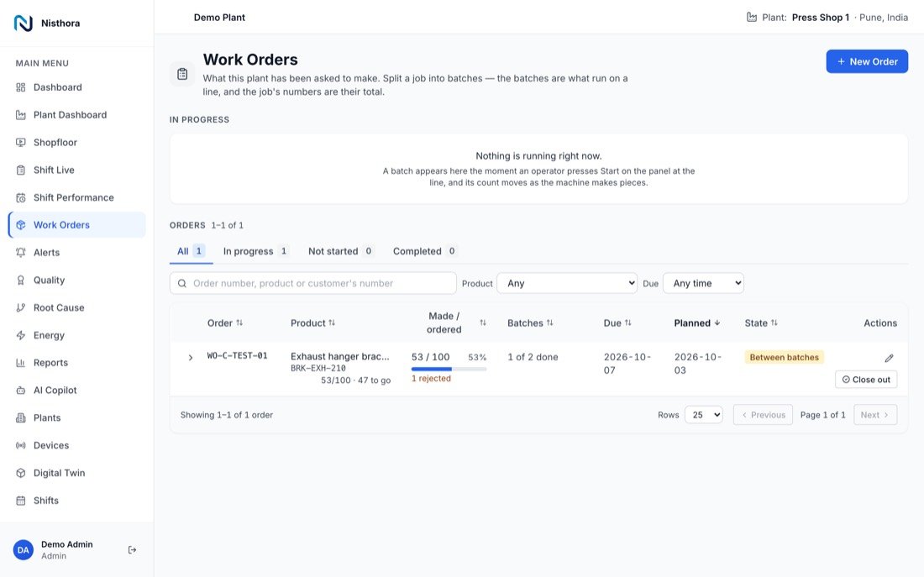Click the Demo Admin user name
Viewport: 924px width, 577px height.
pos(66,544)
